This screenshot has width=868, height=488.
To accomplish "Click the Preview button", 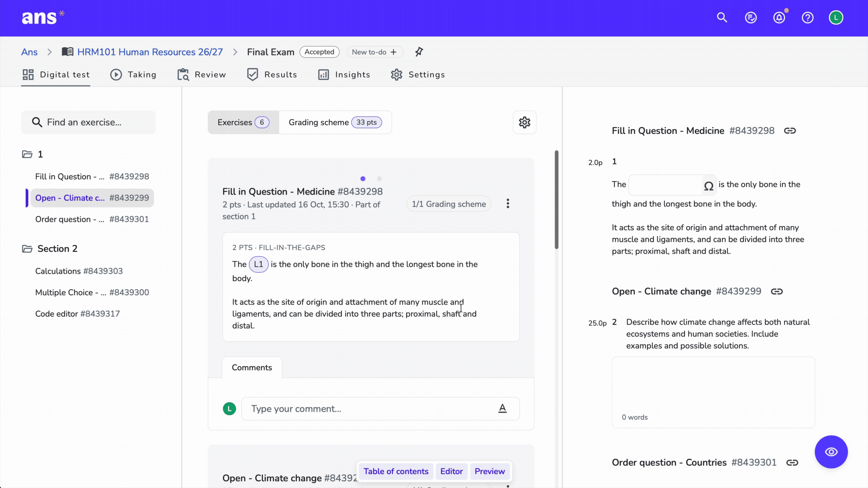I will (x=490, y=471).
